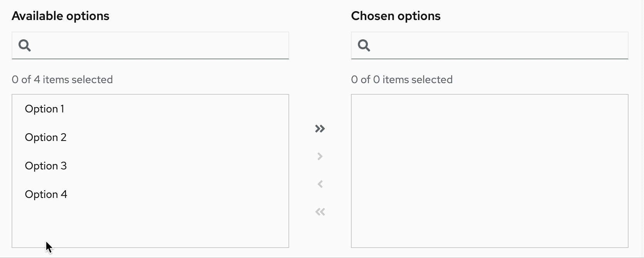Select Option 2 in the available list
This screenshot has height=258, width=644.
[46, 137]
